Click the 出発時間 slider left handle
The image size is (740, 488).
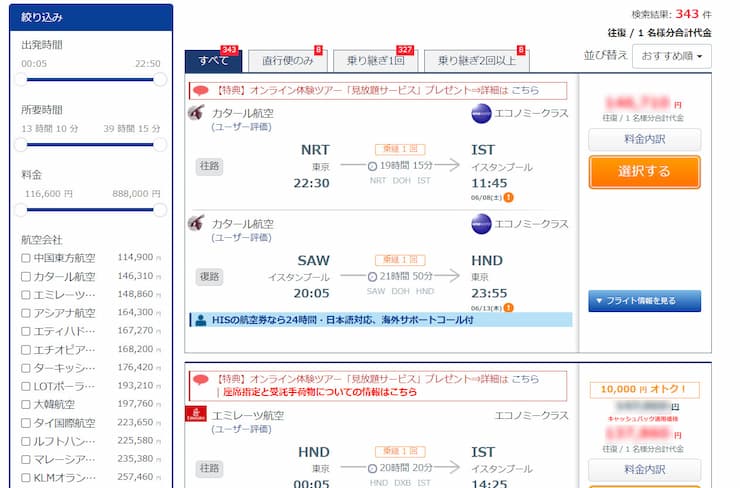pyautogui.click(x=21, y=80)
